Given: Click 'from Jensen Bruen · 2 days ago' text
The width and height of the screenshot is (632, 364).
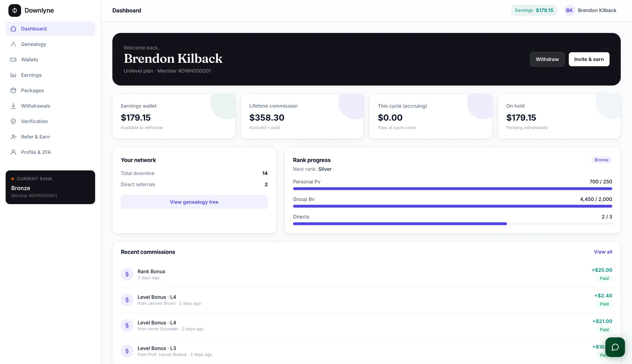Looking at the screenshot, I should tap(169, 303).
